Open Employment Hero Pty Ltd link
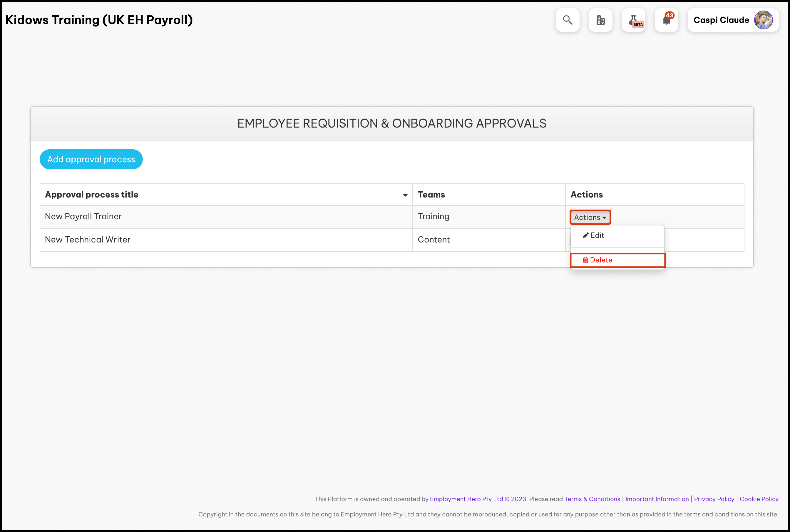The width and height of the screenshot is (790, 532). coord(478,499)
